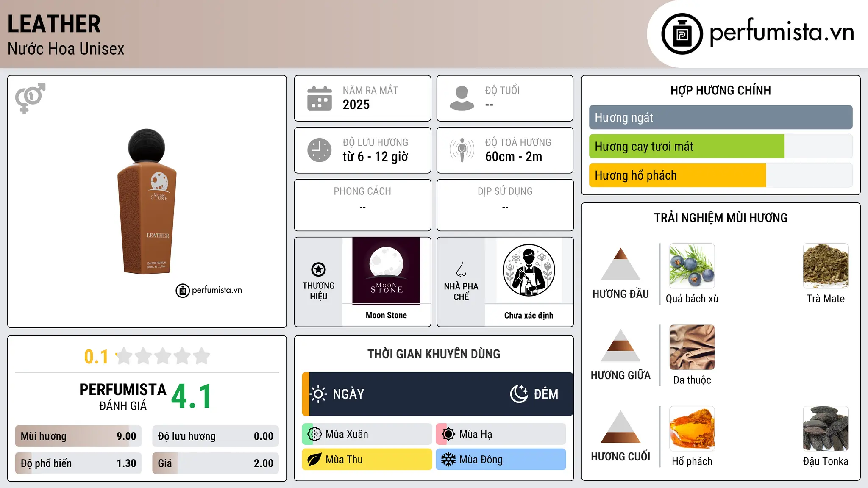Click the Hương đầu pyramid icon
Image resolution: width=868 pixels, height=488 pixels.
coord(620,264)
